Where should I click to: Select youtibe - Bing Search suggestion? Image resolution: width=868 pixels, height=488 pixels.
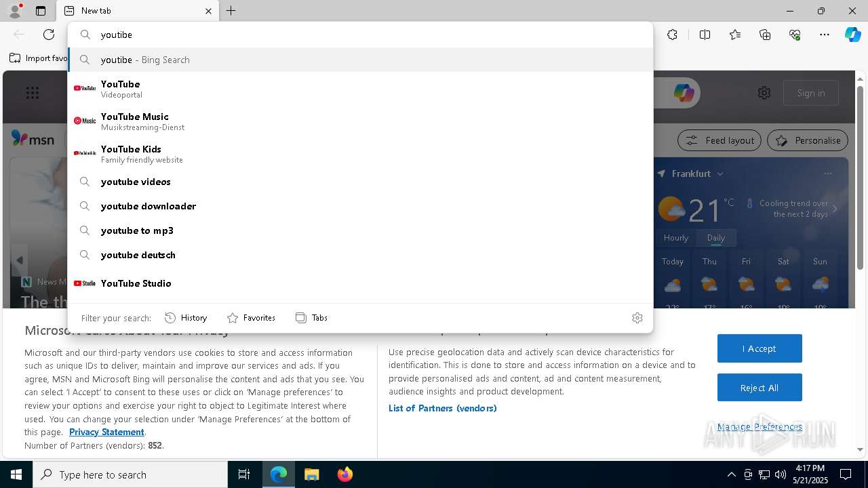(360, 60)
